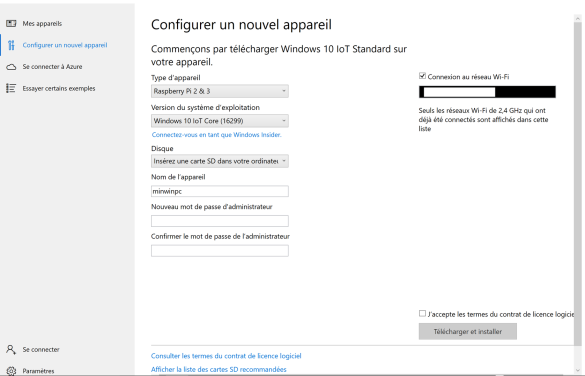
Task: Open the Disque SD card dropdown
Action: coord(220,161)
